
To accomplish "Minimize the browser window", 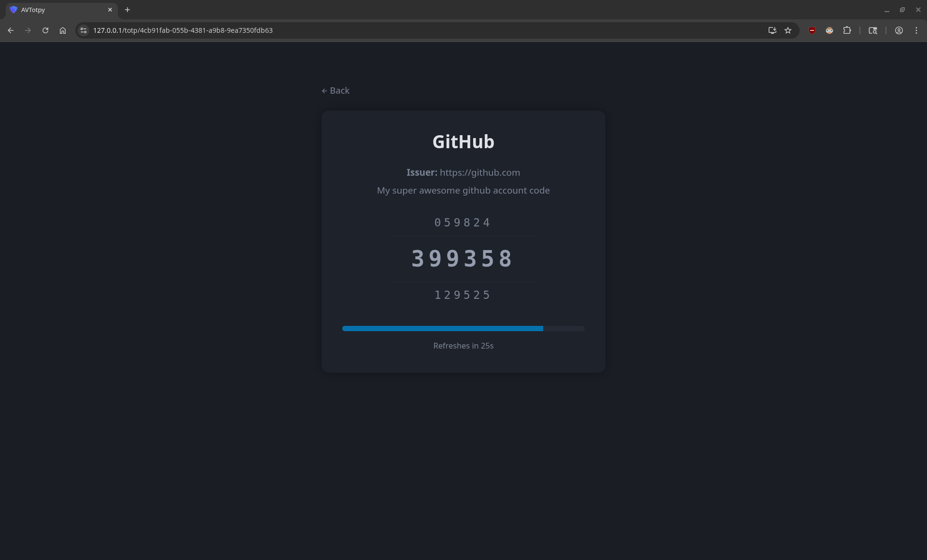I will coord(887,10).
